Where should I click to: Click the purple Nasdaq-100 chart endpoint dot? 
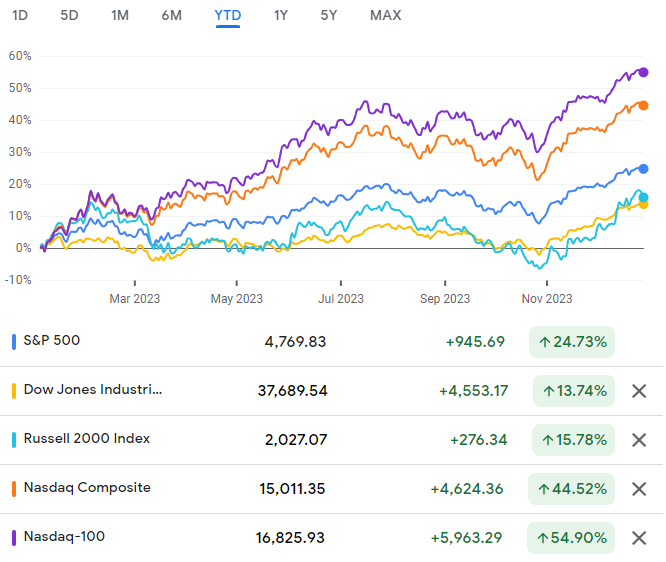pos(643,72)
